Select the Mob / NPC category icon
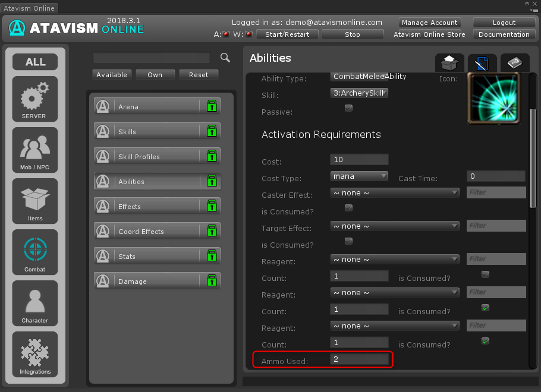 tap(35, 150)
